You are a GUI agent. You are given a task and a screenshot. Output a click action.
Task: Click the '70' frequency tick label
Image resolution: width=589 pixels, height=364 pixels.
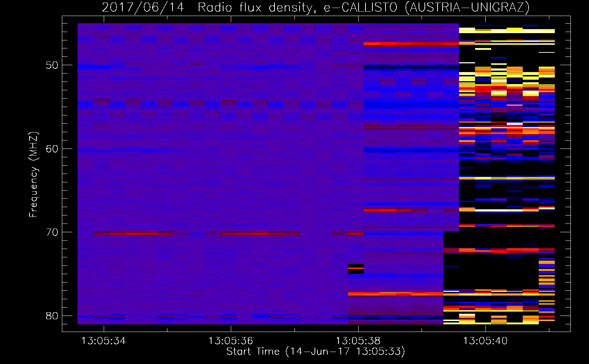point(52,232)
